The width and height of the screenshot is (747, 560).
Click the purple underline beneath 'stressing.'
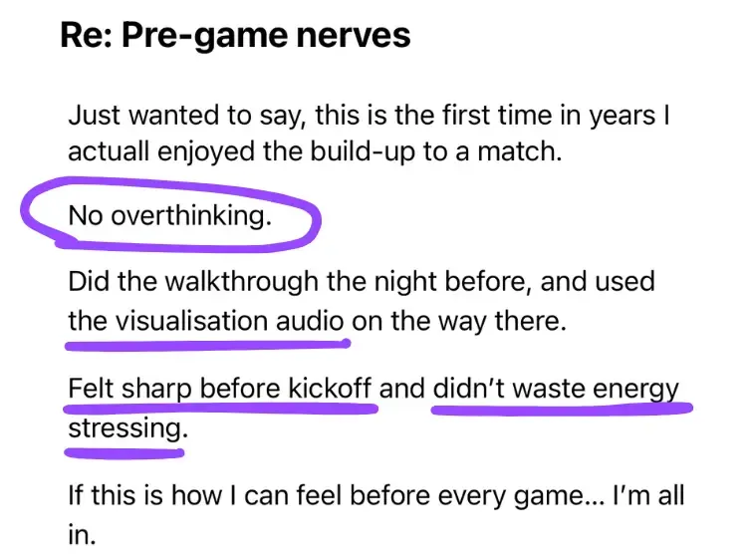(x=124, y=452)
